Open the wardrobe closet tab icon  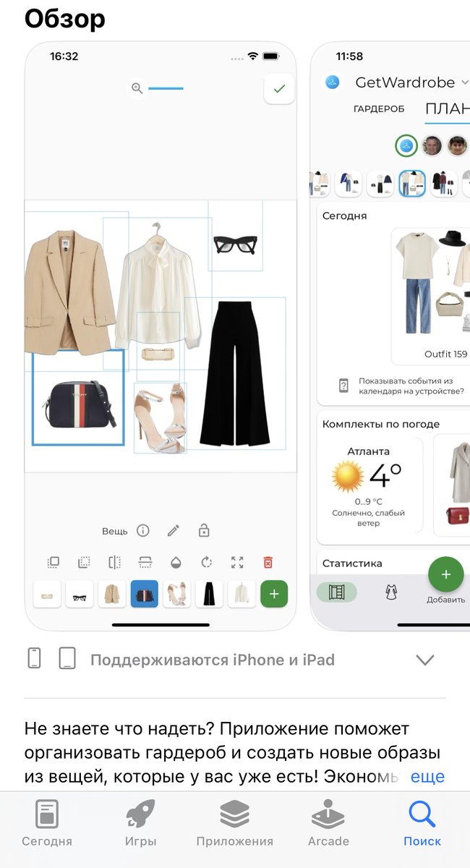click(337, 592)
